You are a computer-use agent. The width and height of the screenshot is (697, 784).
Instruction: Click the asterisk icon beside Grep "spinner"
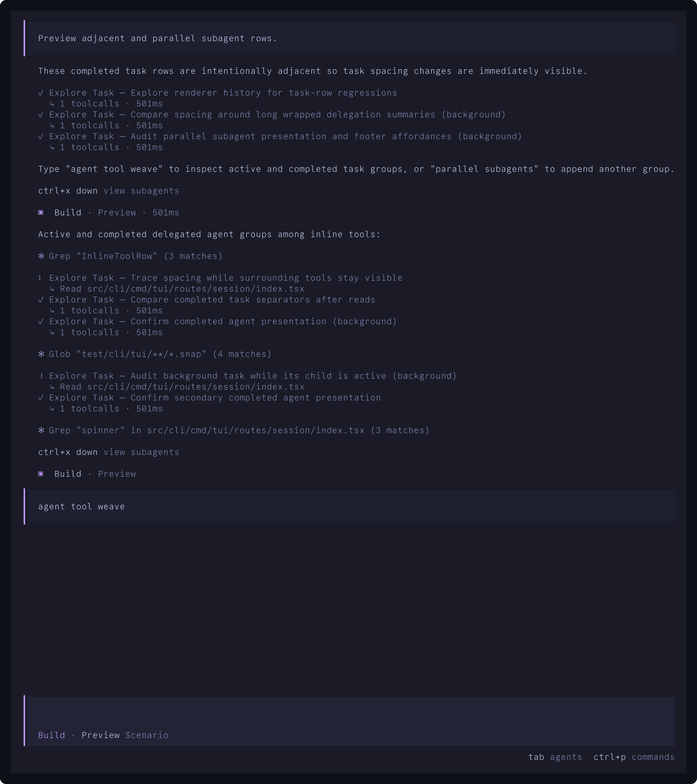pyautogui.click(x=41, y=430)
